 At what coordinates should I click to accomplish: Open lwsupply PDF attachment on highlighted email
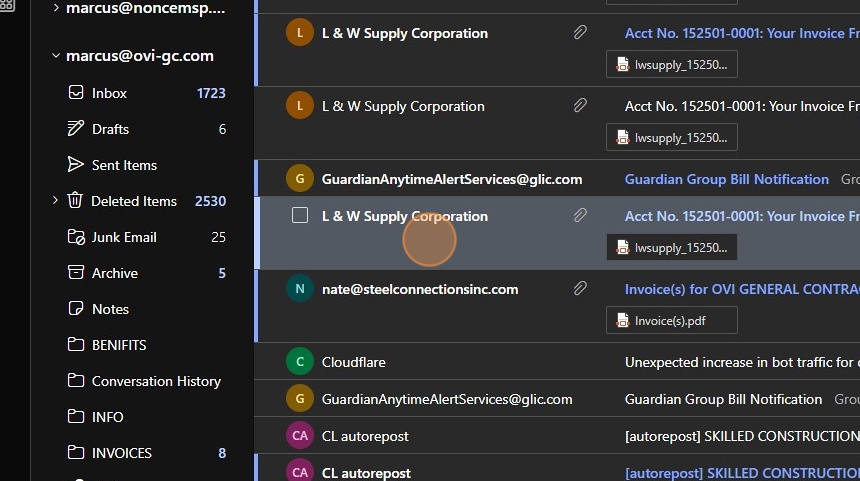[672, 247]
